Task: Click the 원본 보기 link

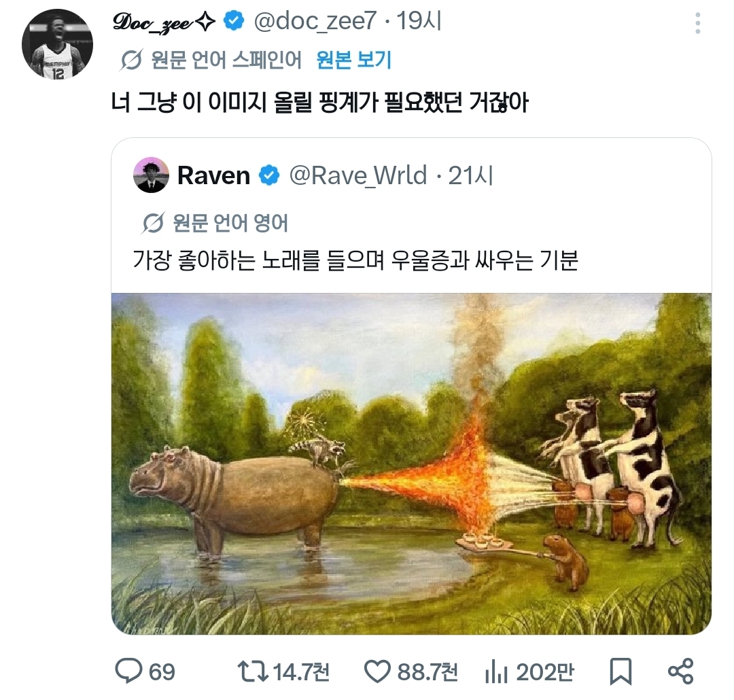Action: point(354,60)
